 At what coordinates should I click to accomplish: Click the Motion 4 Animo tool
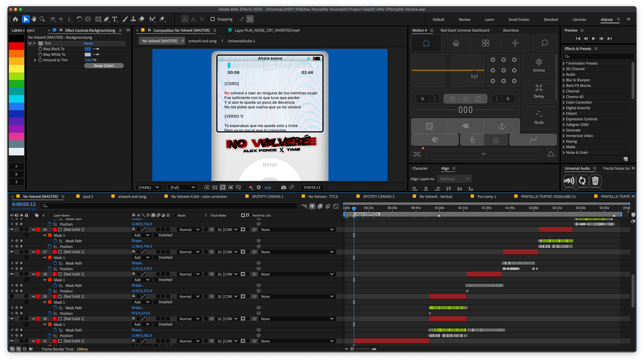[539, 66]
